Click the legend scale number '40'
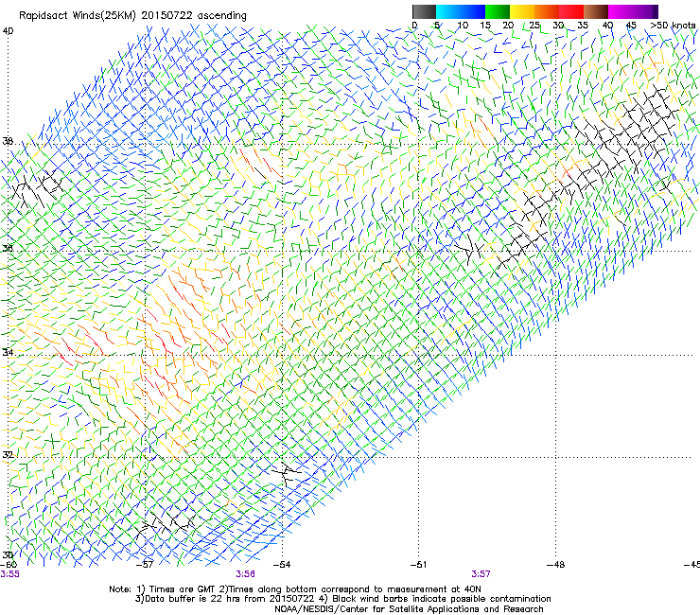Image resolution: width=700 pixels, height=615 pixels. click(x=607, y=26)
